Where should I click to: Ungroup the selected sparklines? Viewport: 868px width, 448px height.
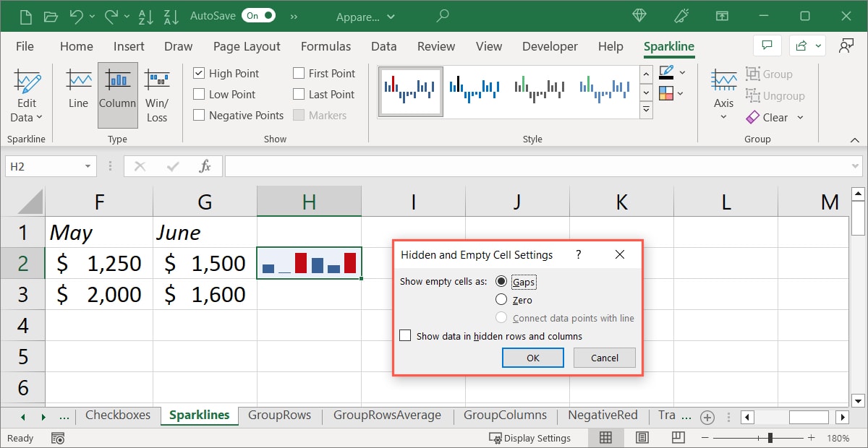tap(775, 95)
